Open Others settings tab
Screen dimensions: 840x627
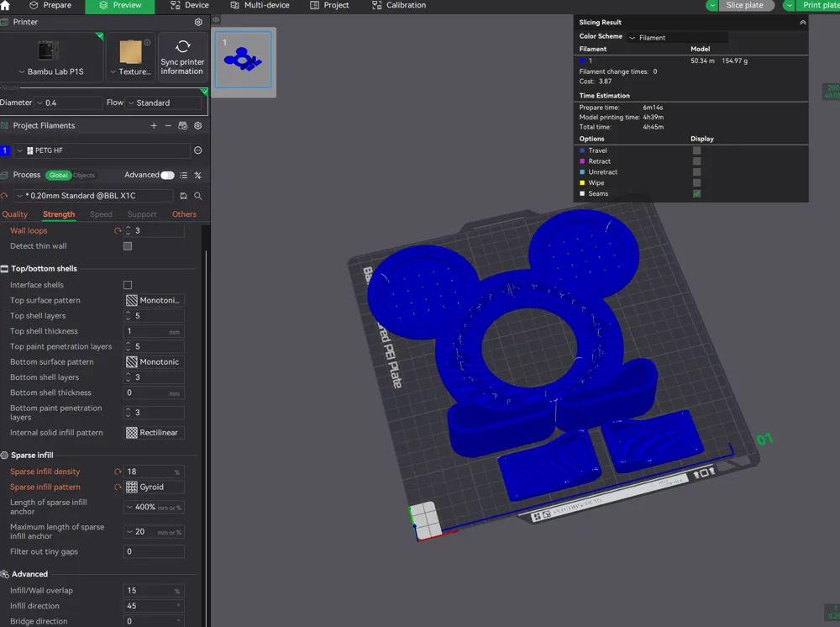click(184, 214)
